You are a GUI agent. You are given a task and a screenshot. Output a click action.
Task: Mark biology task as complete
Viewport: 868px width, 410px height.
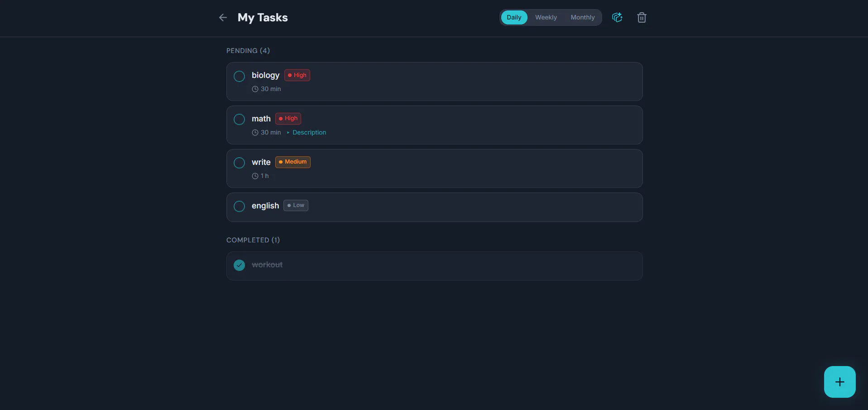239,76
